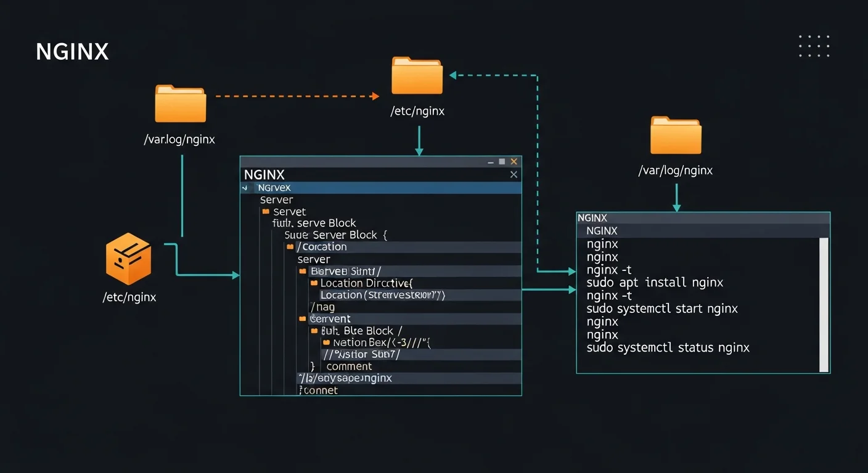868x473 pixels.
Task: Select the 'server' node in the config tree
Action: pos(314,258)
